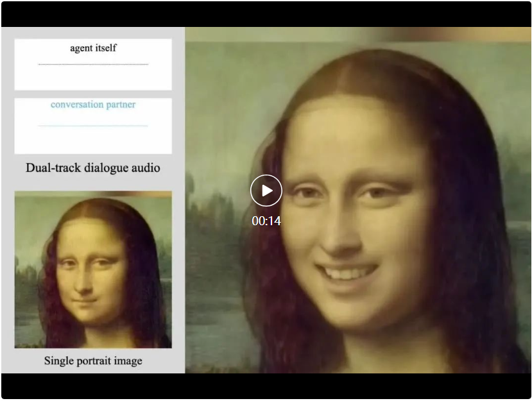Click the golden strip atop the video frame
Viewport: 532px width, 401px height.
(x=358, y=35)
